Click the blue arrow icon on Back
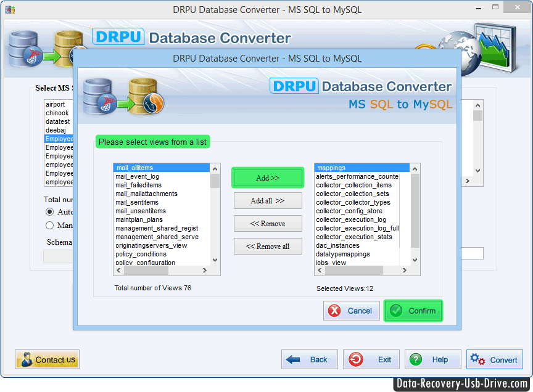Image resolution: width=533 pixels, height=392 pixels. tap(293, 359)
